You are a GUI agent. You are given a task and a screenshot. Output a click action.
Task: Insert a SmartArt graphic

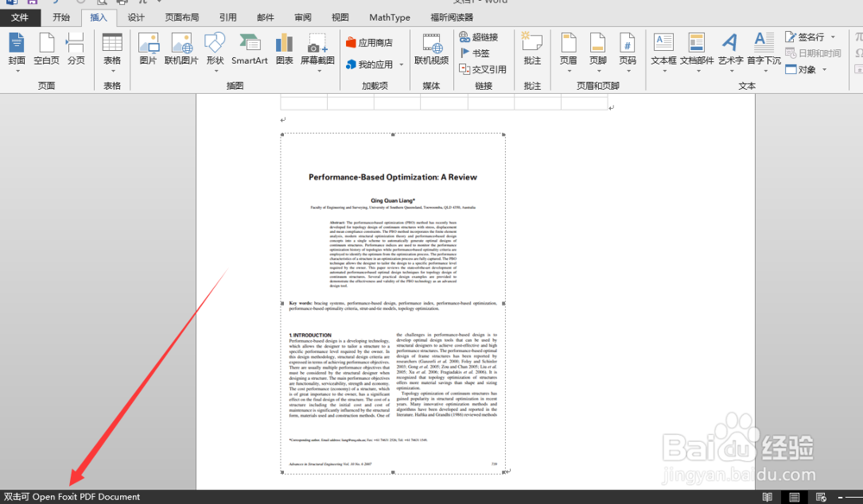[x=249, y=48]
